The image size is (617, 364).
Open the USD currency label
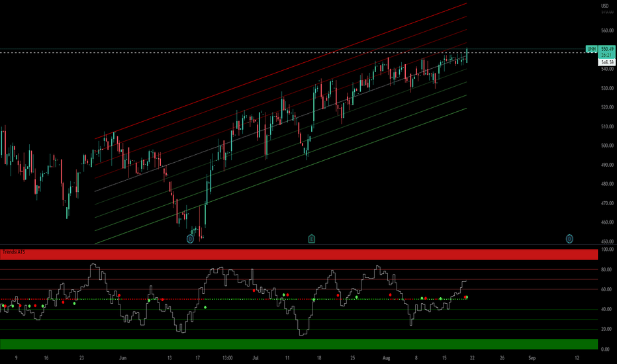(x=605, y=6)
